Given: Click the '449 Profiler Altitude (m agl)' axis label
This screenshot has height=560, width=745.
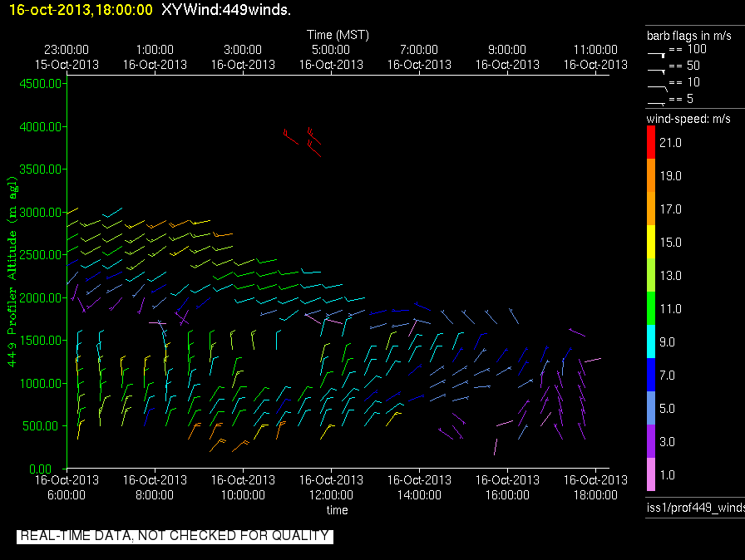Looking at the screenshot, I should coord(12,272).
